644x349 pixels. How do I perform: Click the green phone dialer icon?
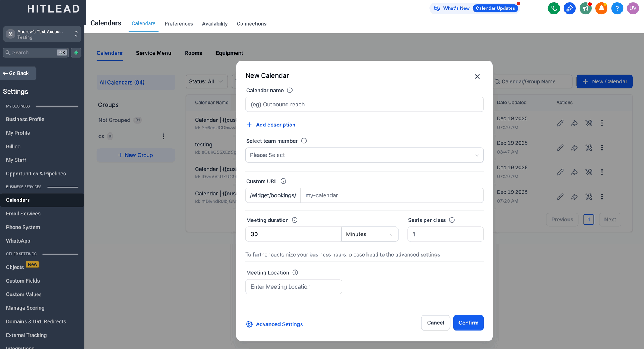point(554,8)
